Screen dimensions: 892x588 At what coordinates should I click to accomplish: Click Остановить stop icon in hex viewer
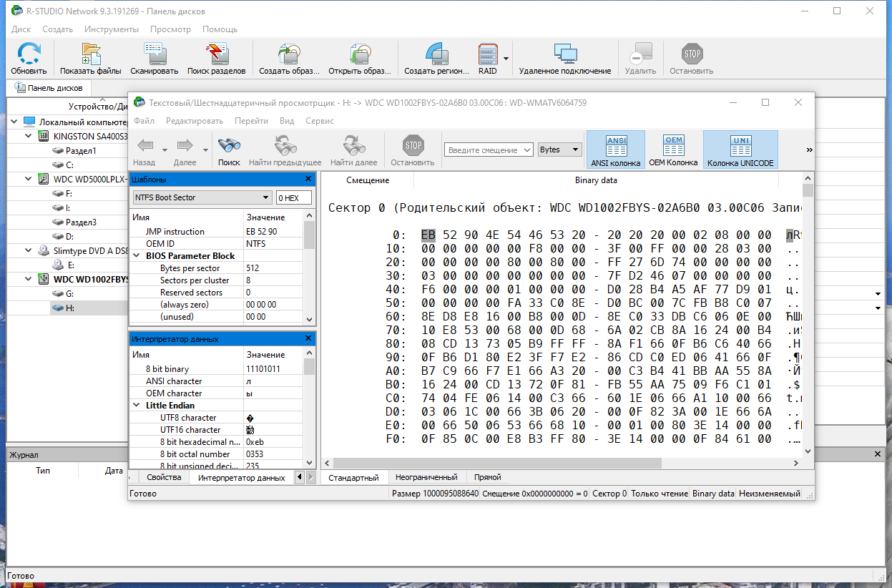tap(413, 146)
